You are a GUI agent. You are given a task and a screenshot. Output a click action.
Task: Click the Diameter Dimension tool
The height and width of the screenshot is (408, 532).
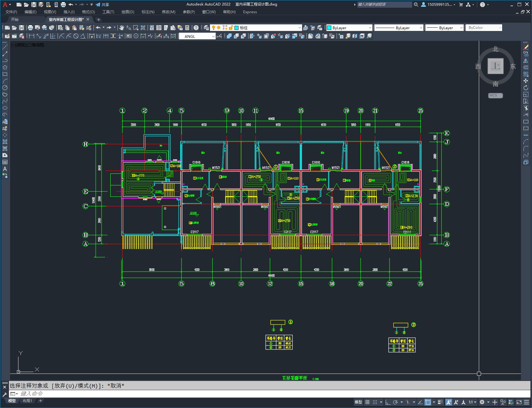click(x=76, y=36)
